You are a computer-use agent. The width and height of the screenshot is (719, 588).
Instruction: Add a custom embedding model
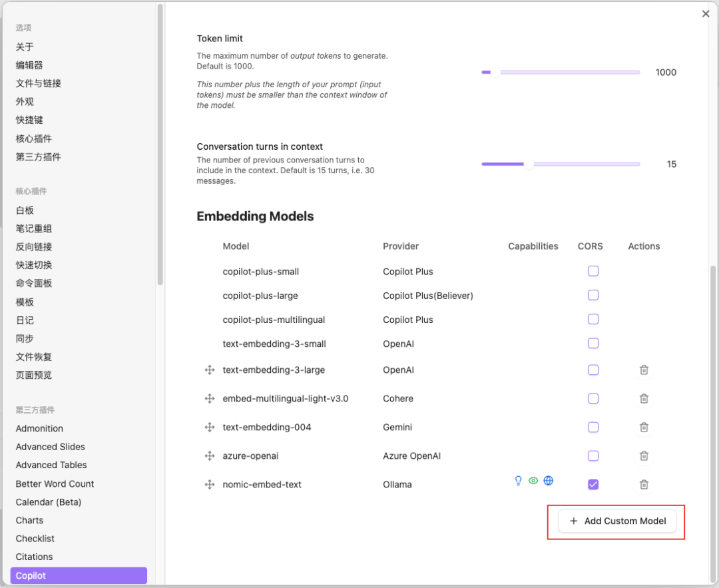point(617,521)
